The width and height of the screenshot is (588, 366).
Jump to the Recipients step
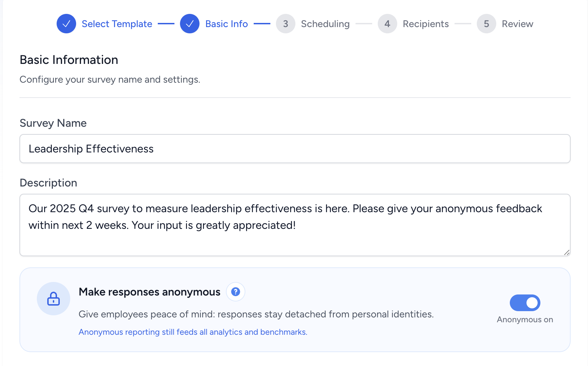[x=426, y=24]
